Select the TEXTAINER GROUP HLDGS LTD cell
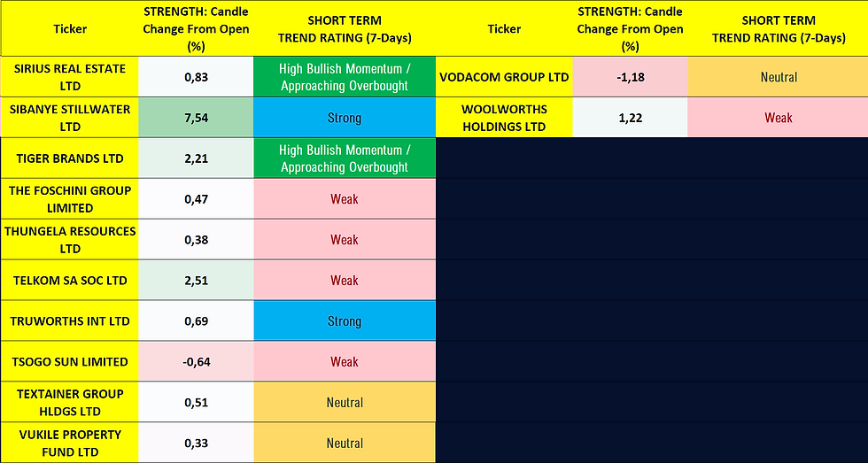Viewport: 868px width, 463px height. [70, 403]
